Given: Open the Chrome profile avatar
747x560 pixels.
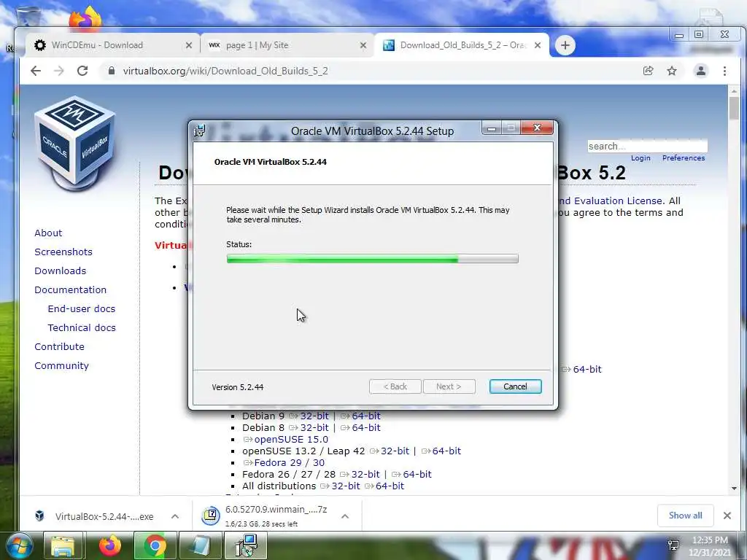Looking at the screenshot, I should [x=701, y=71].
